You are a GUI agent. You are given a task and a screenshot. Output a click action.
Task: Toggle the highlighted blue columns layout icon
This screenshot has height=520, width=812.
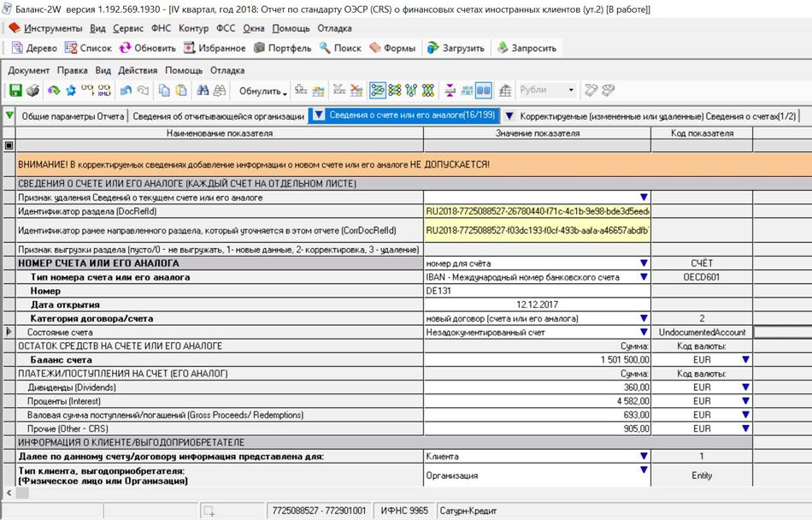[x=483, y=91]
